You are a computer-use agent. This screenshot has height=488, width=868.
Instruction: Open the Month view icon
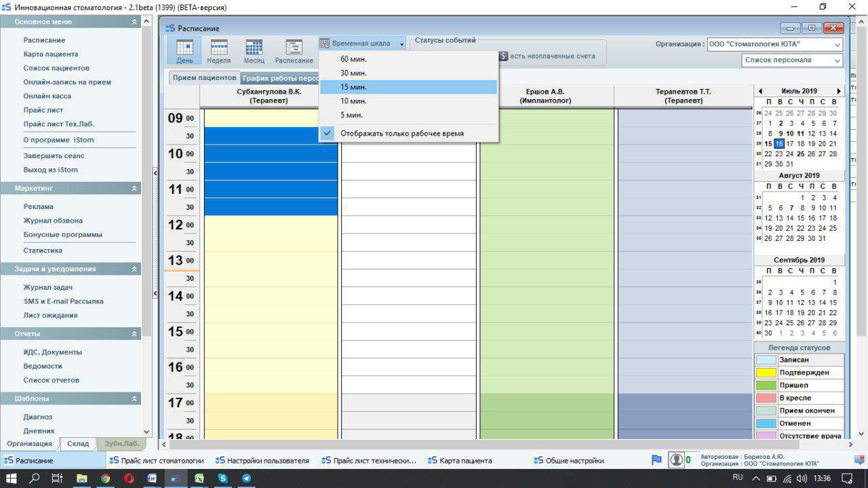click(254, 51)
